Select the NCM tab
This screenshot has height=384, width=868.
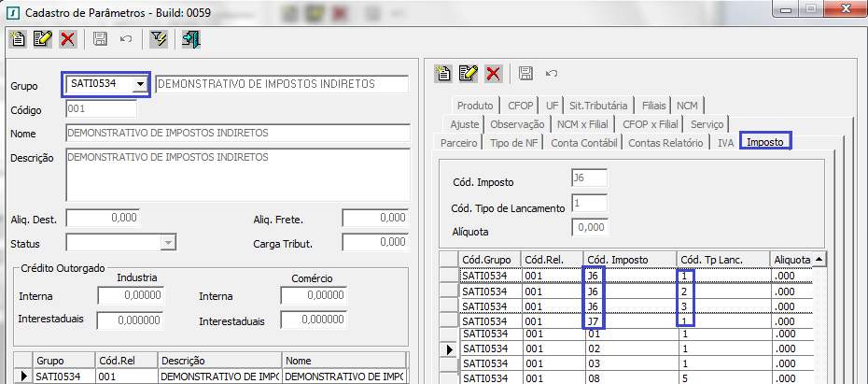[688, 106]
